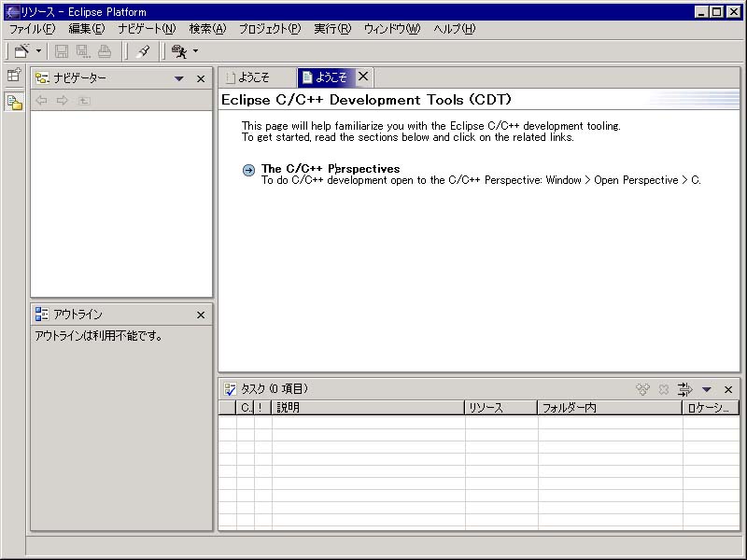Sort tasks by the フォルダー内 column header
The width and height of the screenshot is (747, 560).
(x=611, y=408)
